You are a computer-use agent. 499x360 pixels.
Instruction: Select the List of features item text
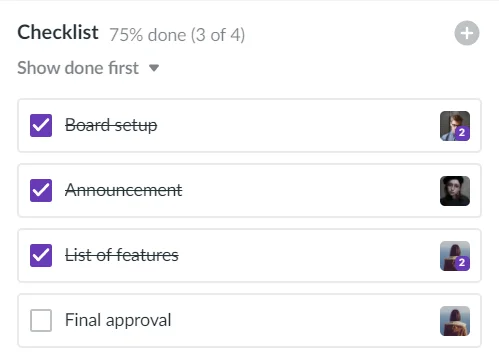(x=122, y=255)
